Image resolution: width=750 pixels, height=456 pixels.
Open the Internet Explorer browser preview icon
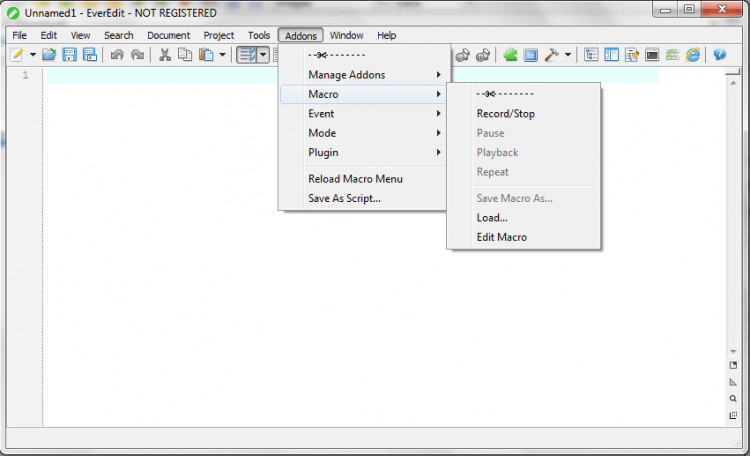692,55
